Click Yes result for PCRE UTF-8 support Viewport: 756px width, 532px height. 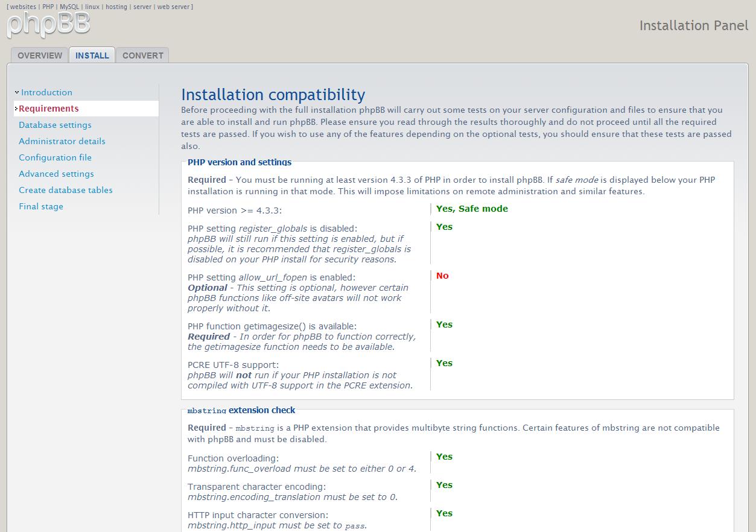444,363
